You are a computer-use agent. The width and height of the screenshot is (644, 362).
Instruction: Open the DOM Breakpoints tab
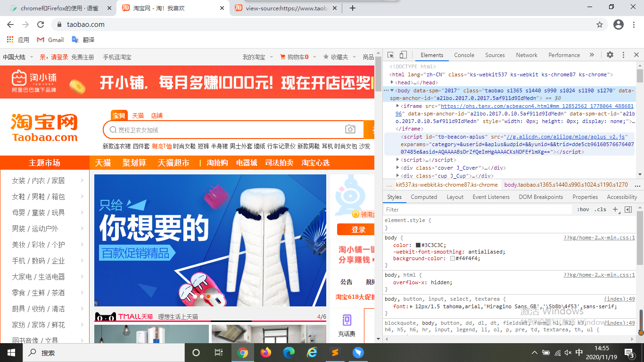pyautogui.click(x=541, y=197)
